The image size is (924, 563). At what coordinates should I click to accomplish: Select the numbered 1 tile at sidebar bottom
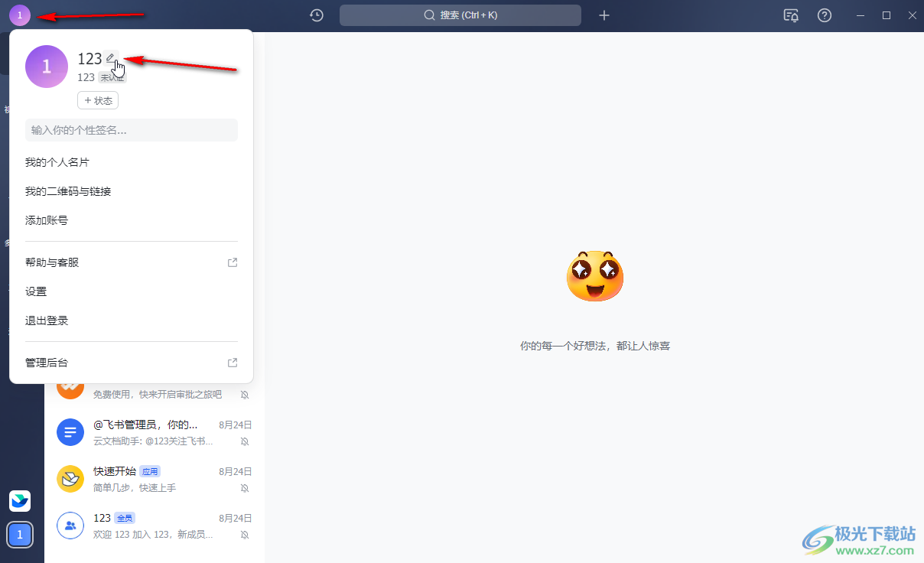coord(20,535)
